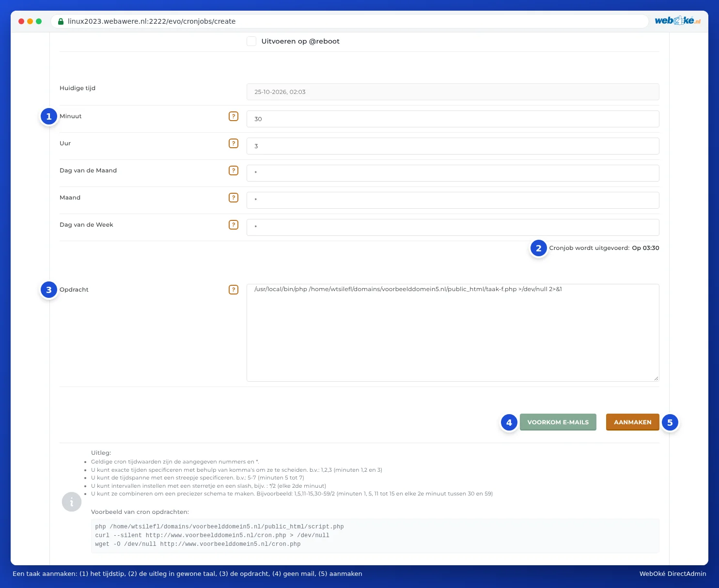Click the "Huidige tijd" label
The height and width of the screenshot is (588, 719).
click(78, 88)
